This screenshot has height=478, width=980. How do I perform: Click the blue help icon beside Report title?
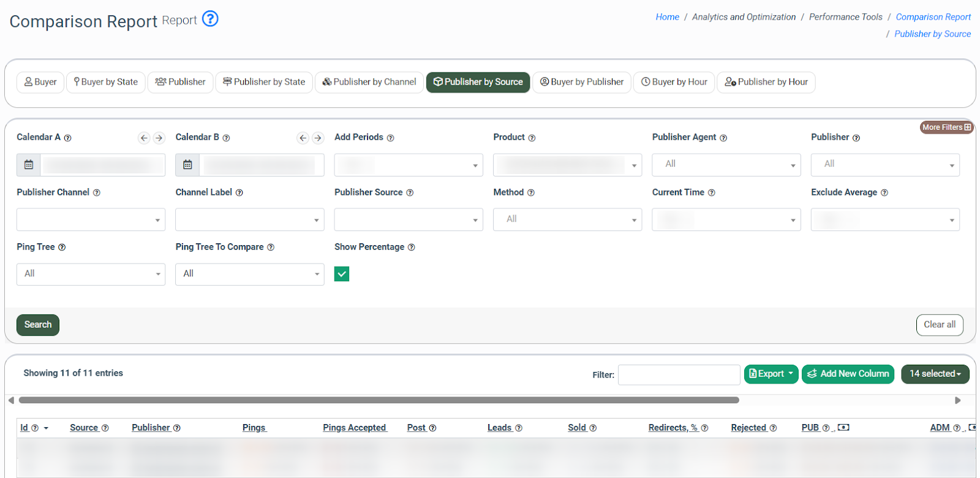point(210,19)
